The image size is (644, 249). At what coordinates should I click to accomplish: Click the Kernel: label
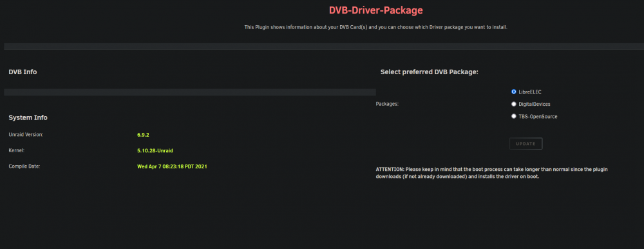pyautogui.click(x=17, y=151)
